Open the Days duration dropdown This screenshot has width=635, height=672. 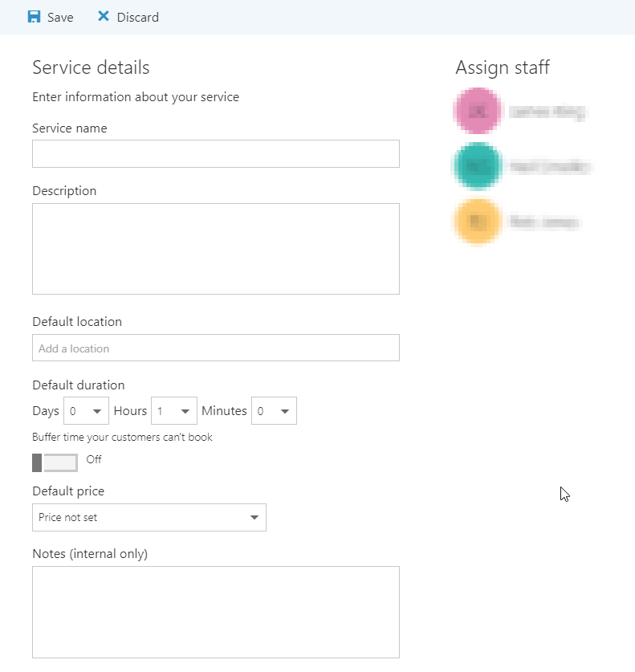point(86,411)
